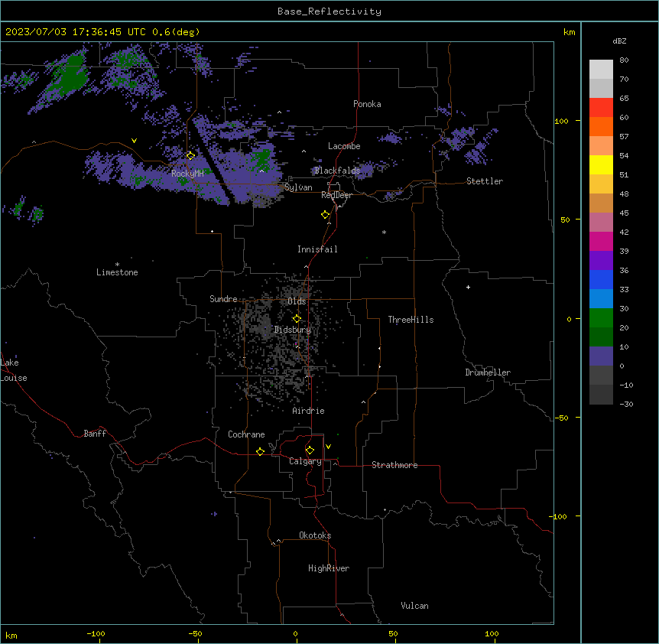Click the Okotoks town label
This screenshot has height=644, width=659.
pyautogui.click(x=315, y=535)
